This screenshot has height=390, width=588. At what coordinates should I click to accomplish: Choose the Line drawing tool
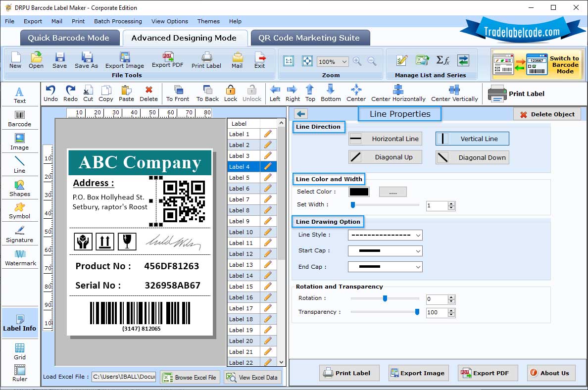[x=19, y=165]
